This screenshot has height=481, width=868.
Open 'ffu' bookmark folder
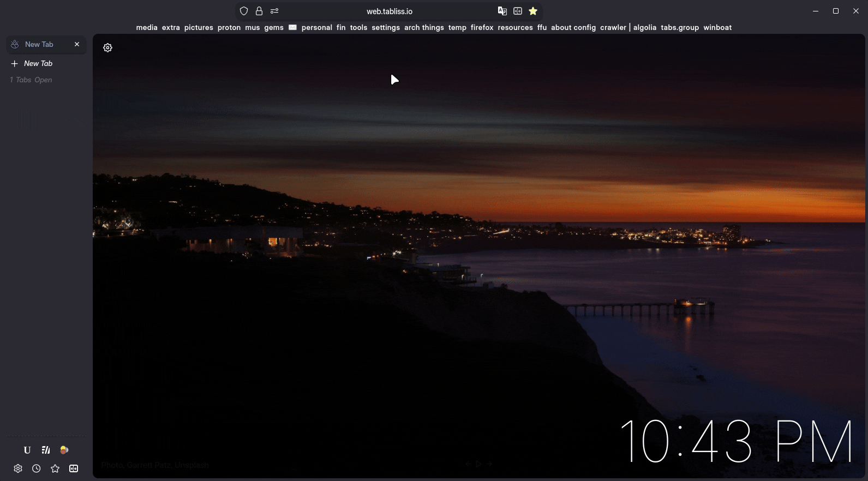coord(542,27)
